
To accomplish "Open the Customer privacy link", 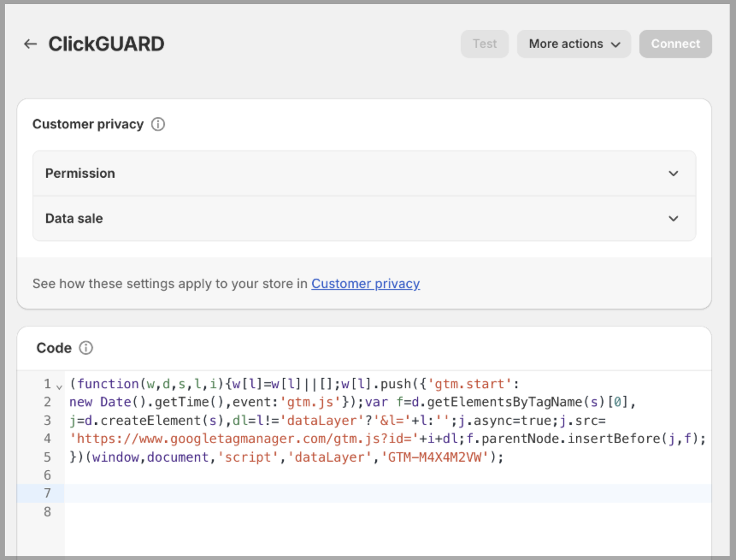I will point(365,284).
